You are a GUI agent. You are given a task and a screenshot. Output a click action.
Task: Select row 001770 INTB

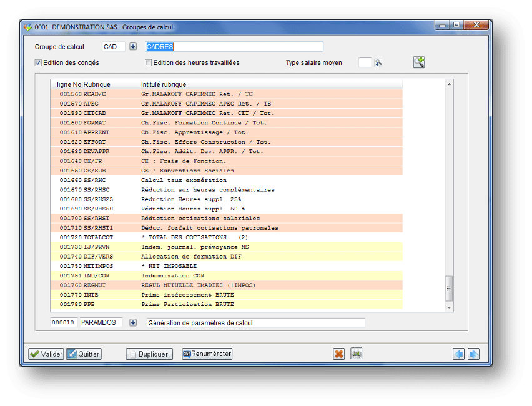point(227,295)
